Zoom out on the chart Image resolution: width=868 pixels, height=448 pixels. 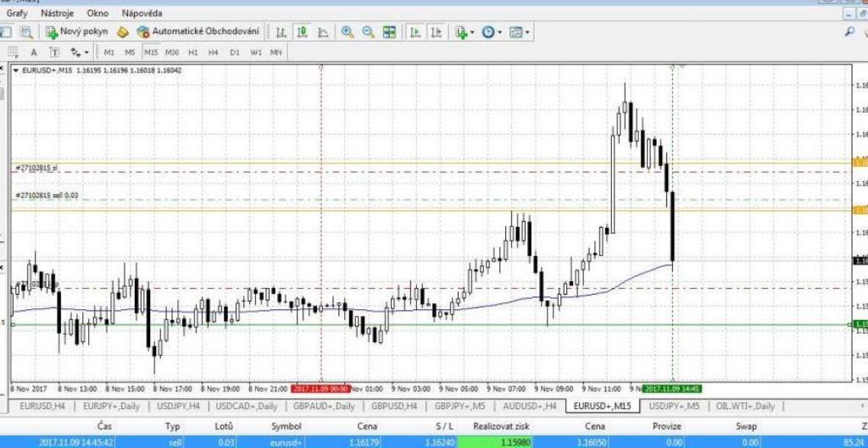click(x=368, y=32)
